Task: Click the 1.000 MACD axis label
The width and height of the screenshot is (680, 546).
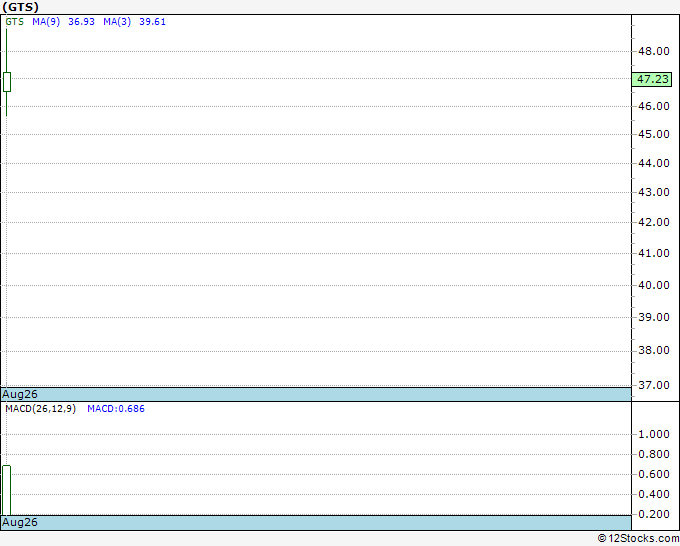Action: click(654, 434)
